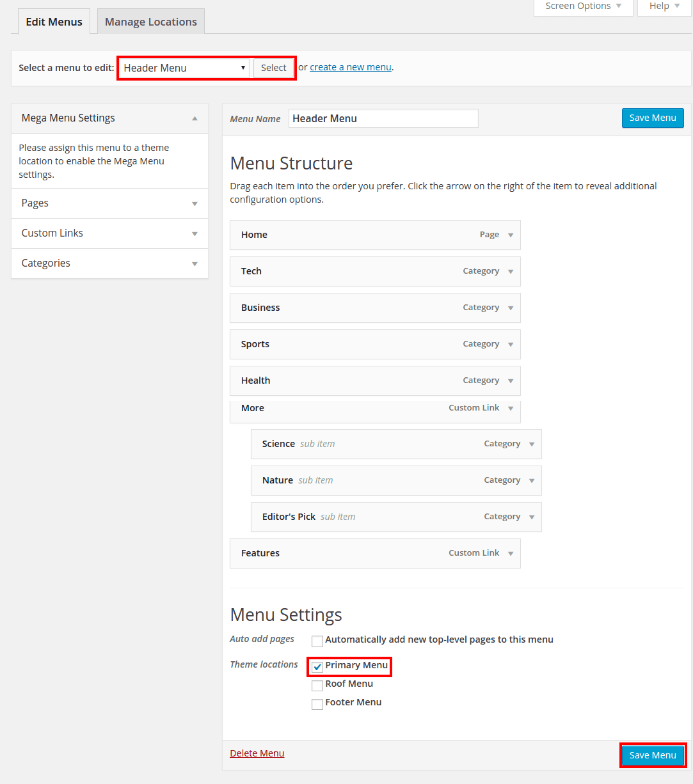The width and height of the screenshot is (693, 784).
Task: Enable automatically adding new top-level pages
Action: (317, 641)
